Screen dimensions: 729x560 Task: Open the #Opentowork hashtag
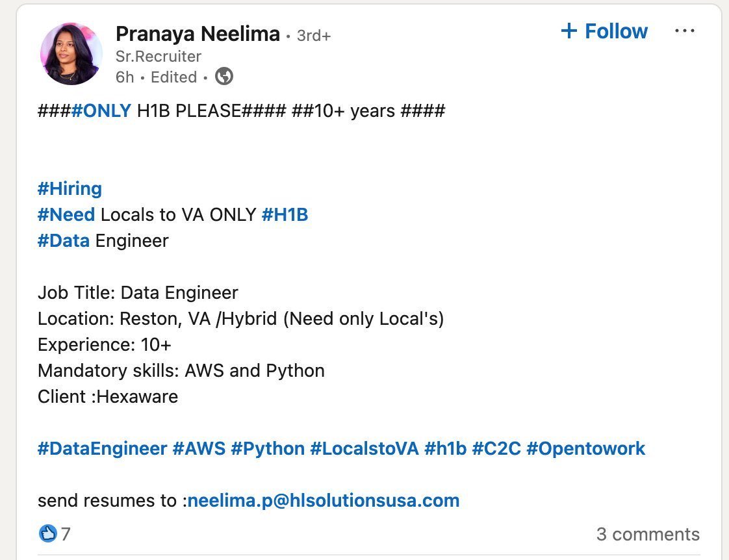(x=586, y=448)
